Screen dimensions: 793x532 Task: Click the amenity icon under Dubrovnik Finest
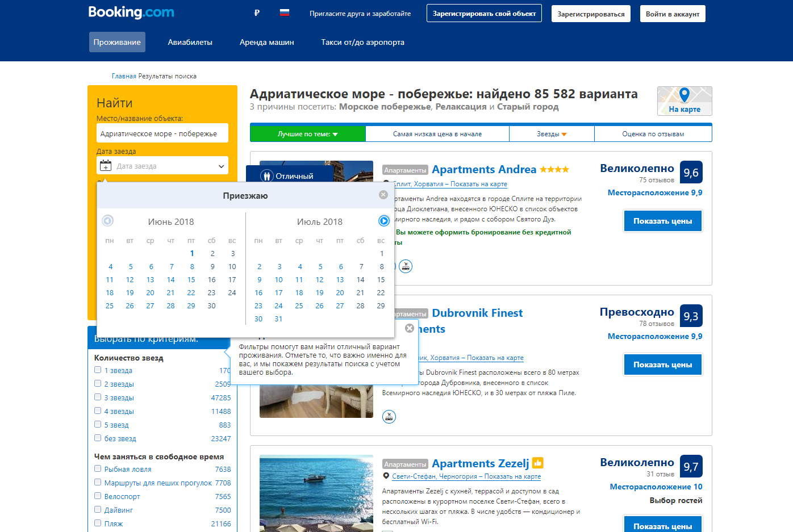(389, 417)
